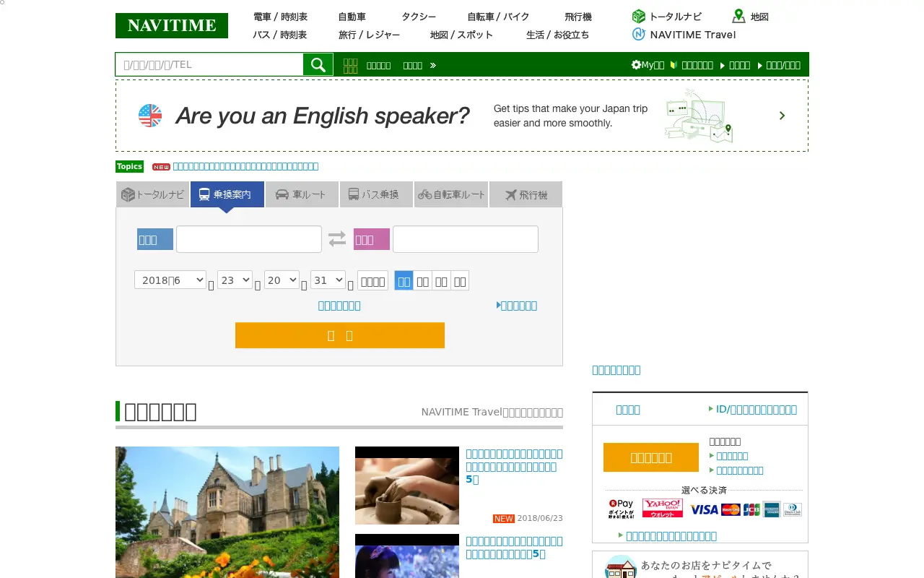Select the blue highlighted time-mode toggle

tap(404, 281)
